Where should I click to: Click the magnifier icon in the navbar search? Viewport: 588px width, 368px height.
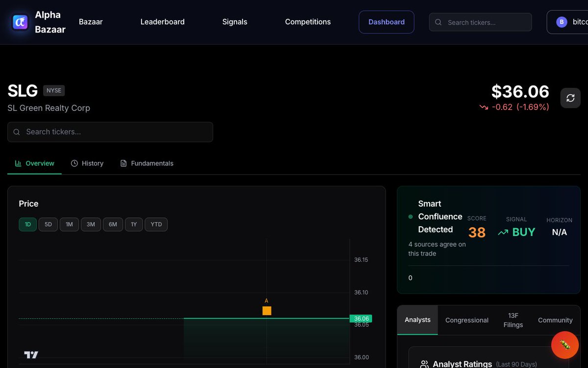pyautogui.click(x=438, y=22)
